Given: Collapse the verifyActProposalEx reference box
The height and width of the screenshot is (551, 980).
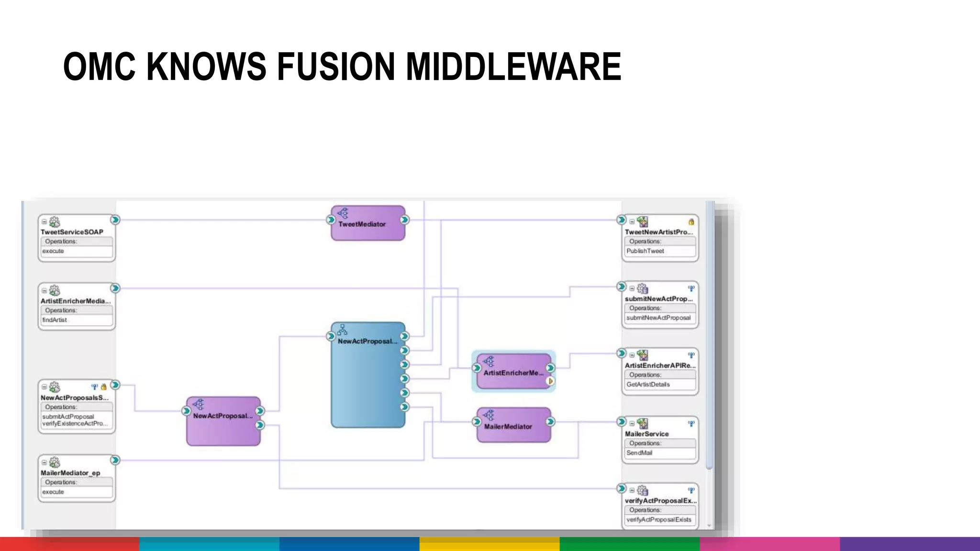Looking at the screenshot, I should [x=632, y=491].
